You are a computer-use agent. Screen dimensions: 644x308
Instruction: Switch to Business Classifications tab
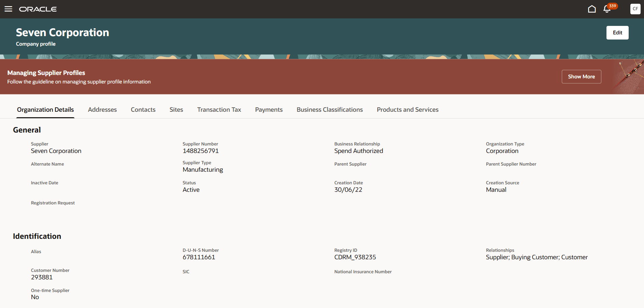click(330, 109)
